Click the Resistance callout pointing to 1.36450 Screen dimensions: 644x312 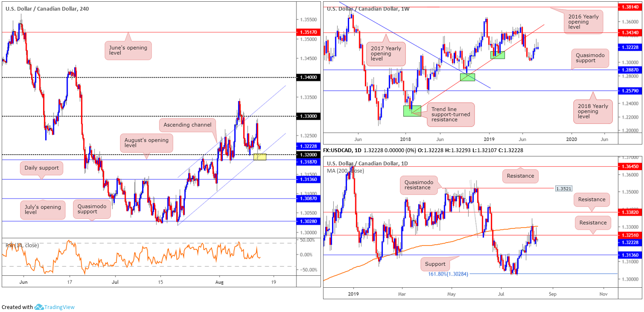pos(521,176)
